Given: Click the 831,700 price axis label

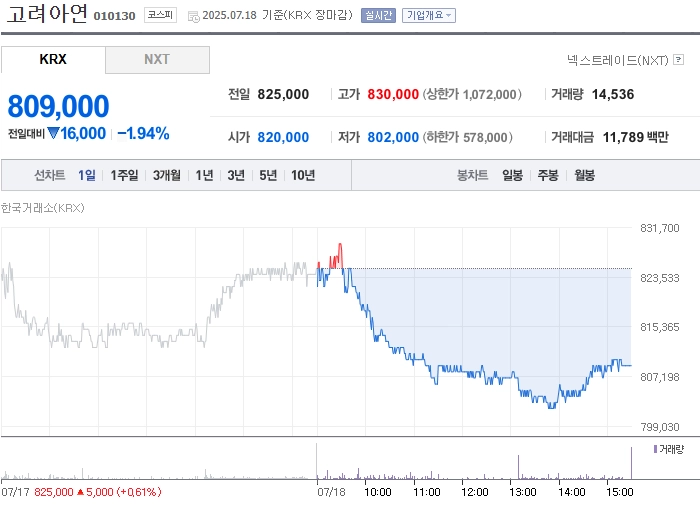Looking at the screenshot, I should 659,228.
